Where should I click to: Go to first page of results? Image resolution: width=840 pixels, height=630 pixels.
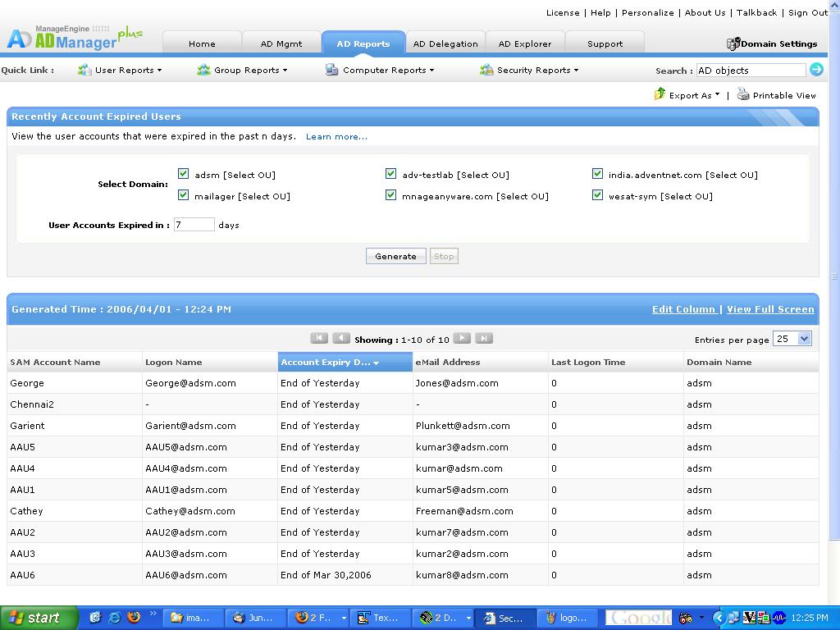click(319, 338)
